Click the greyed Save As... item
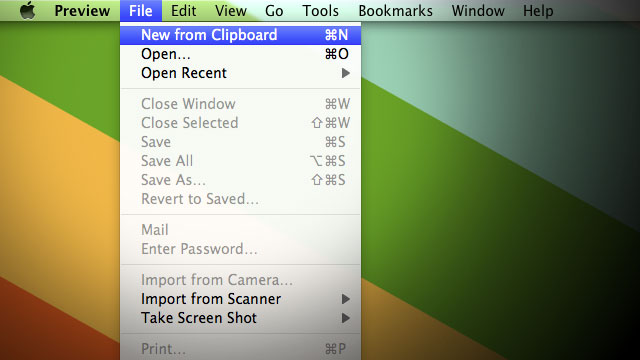 tap(240, 180)
